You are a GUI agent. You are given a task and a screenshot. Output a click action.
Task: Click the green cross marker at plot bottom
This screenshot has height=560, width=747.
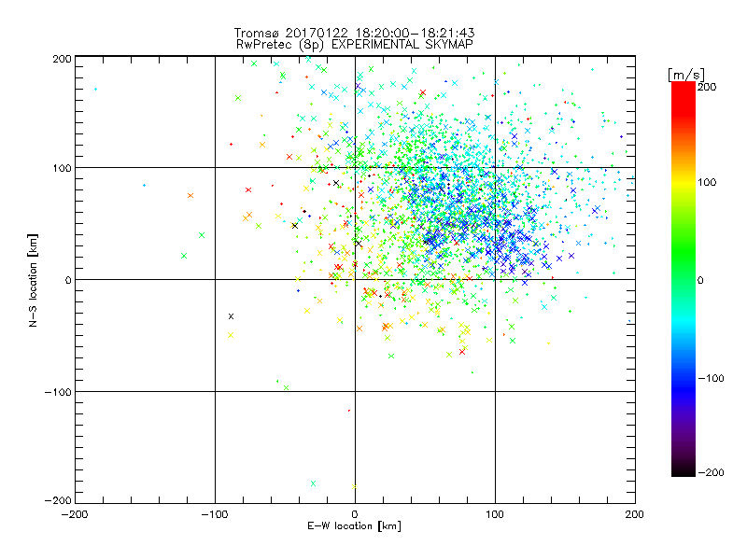(x=313, y=483)
